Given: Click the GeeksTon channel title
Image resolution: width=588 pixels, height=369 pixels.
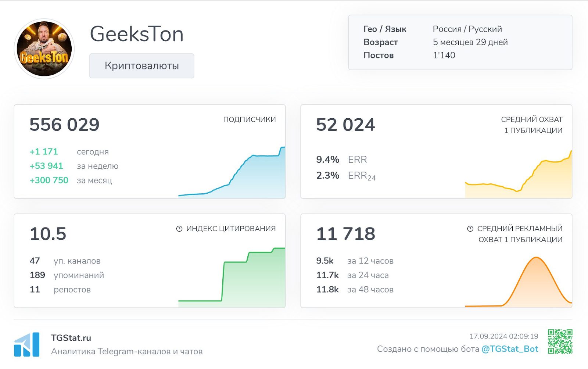Looking at the screenshot, I should [x=136, y=34].
